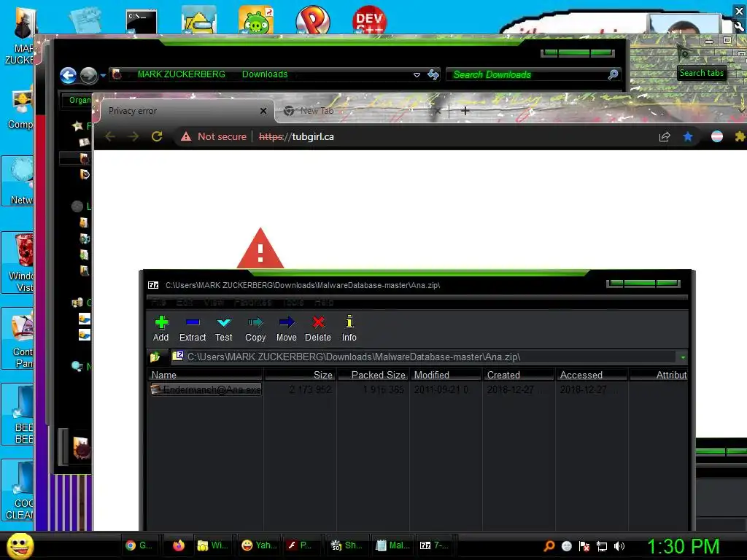Viewport: 747px width, 560px height.
Task: Open Google Chrome taskbar button
Action: (x=139, y=545)
